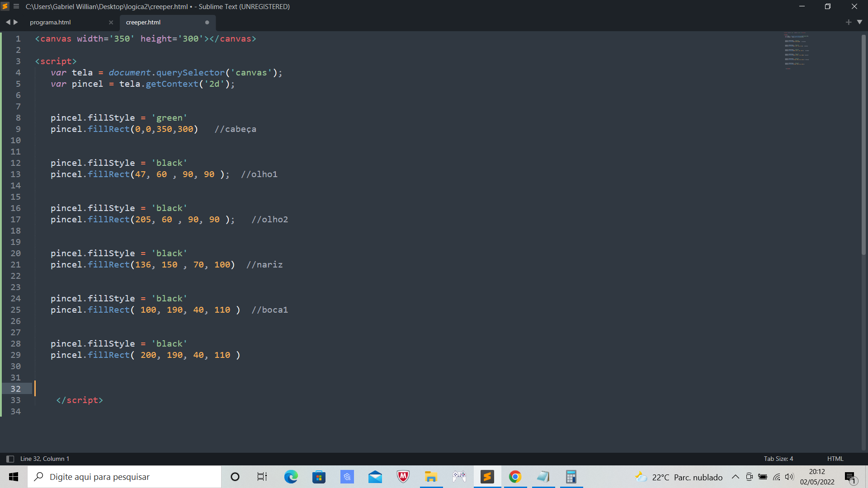The height and width of the screenshot is (488, 868).
Task: Show hidden system tray icons
Action: [735, 477]
